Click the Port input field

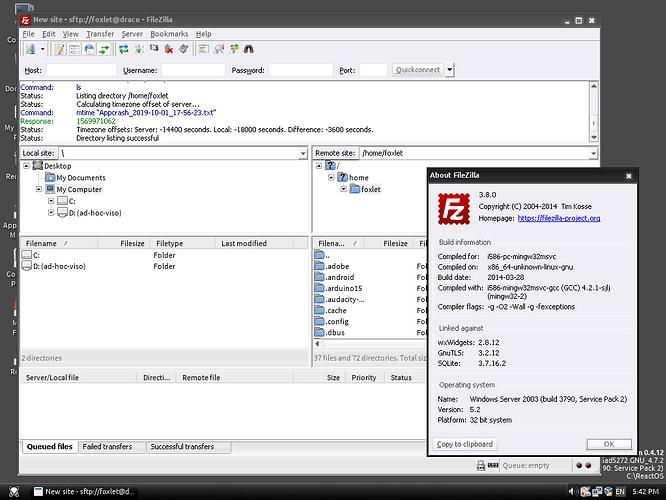pyautogui.click(x=373, y=70)
